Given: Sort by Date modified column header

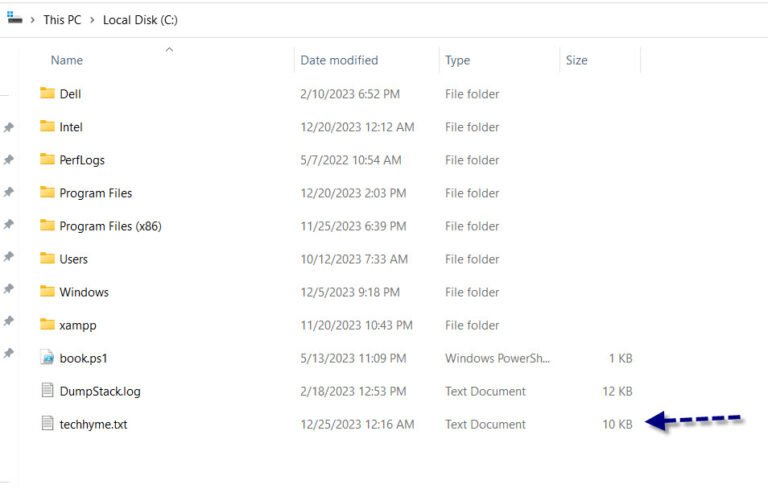Looking at the screenshot, I should coord(339,60).
